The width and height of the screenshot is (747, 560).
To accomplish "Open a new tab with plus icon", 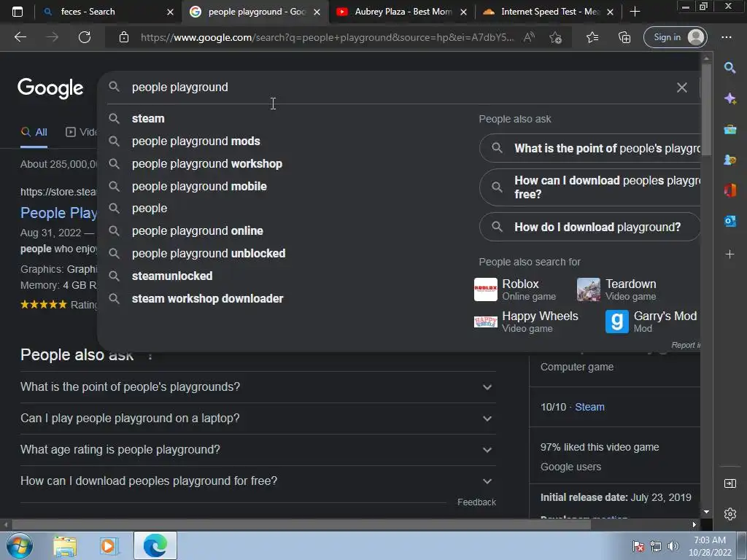I will click(635, 12).
